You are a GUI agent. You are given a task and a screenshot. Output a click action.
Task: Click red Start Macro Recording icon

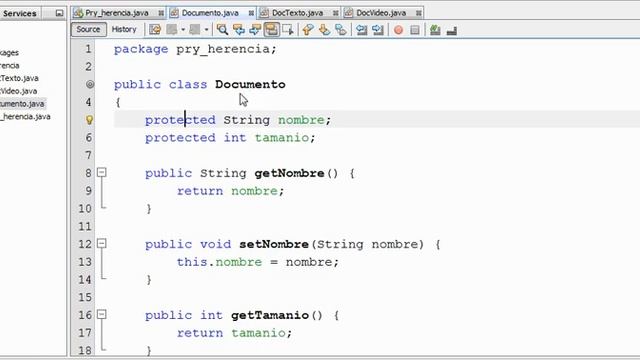point(398,30)
